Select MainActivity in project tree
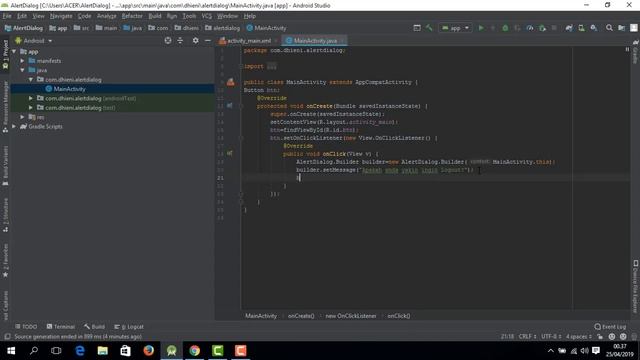Viewport: 640px width, 360px height. point(69,89)
